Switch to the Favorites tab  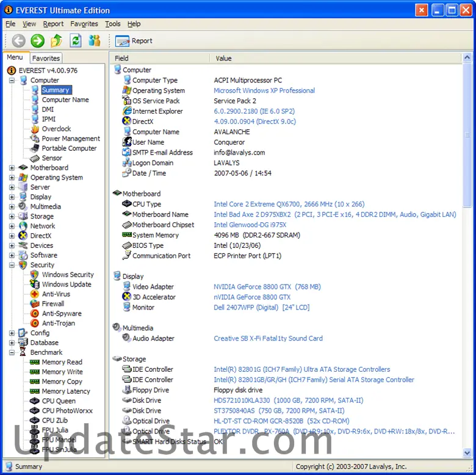[46, 58]
